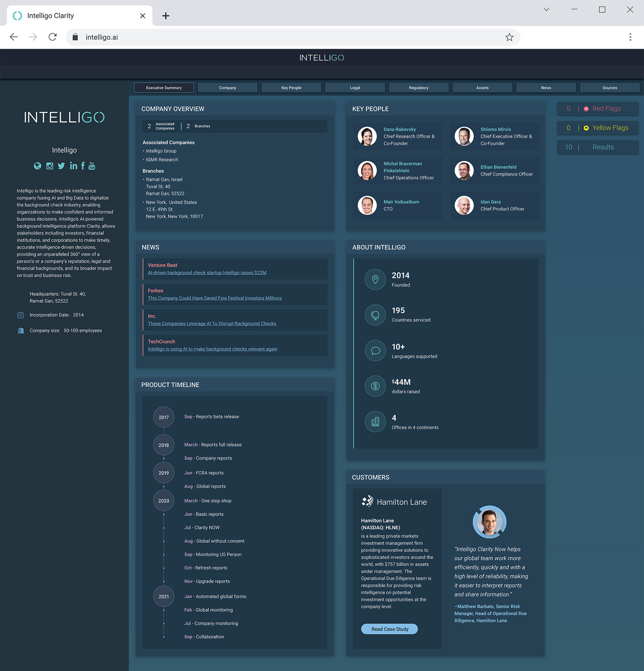Click the IGMR Research associated company
This screenshot has height=671, width=644.
coord(162,160)
